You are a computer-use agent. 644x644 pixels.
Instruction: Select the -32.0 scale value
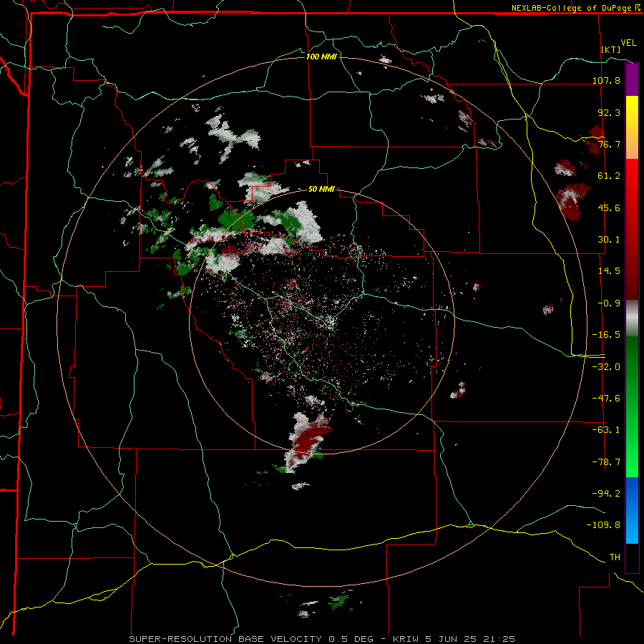click(x=606, y=366)
